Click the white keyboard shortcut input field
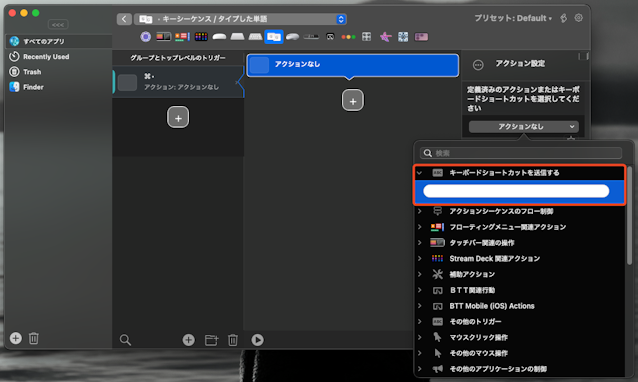638x382 pixels. [x=516, y=191]
